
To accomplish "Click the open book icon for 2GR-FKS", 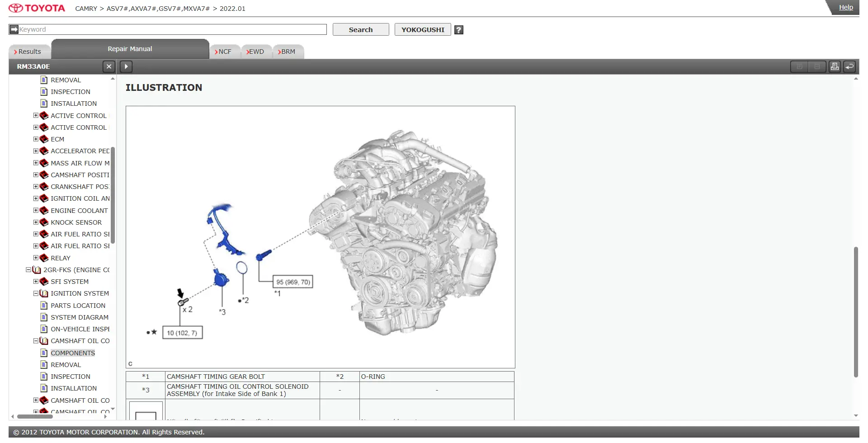I will pos(37,270).
